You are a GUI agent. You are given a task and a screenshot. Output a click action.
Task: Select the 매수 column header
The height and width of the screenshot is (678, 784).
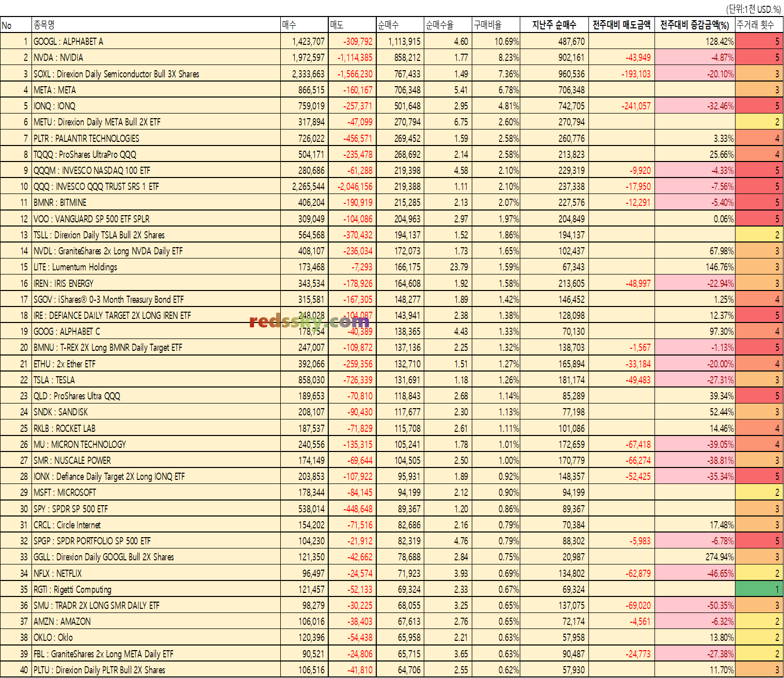305,25
